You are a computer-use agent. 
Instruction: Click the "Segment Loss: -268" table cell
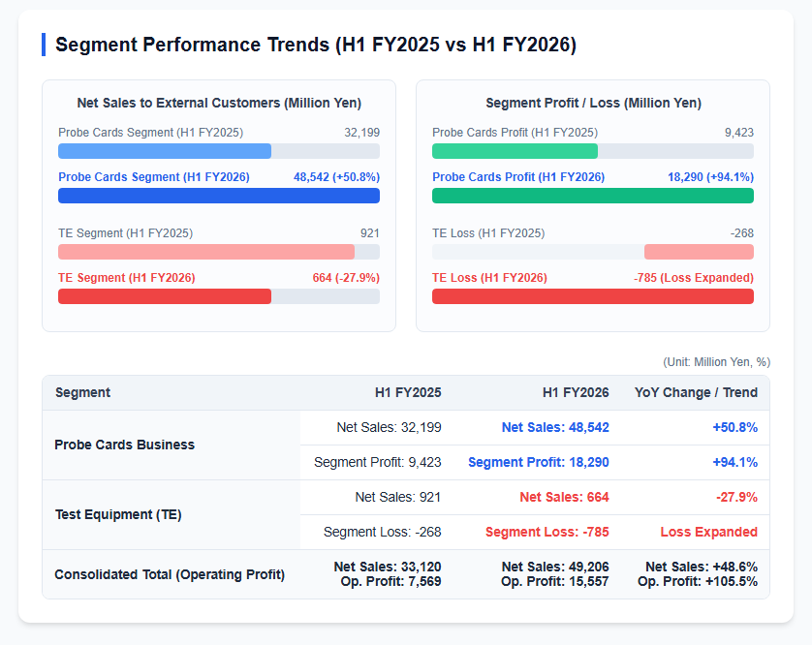pyautogui.click(x=382, y=532)
